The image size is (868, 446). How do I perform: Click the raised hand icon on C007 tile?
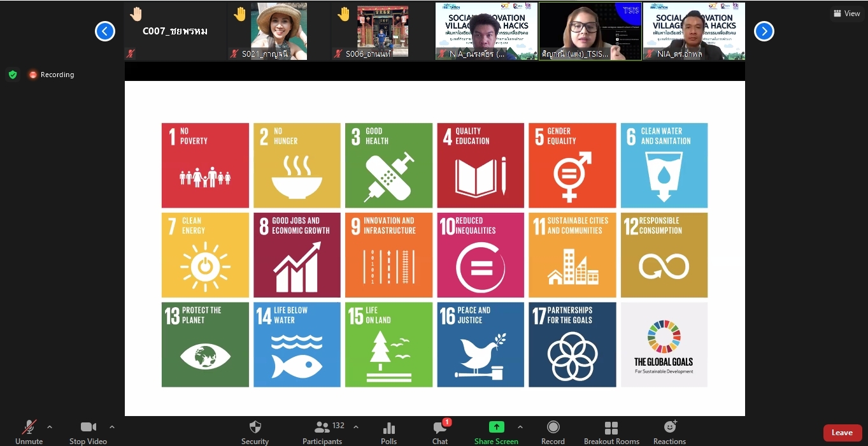point(136,14)
